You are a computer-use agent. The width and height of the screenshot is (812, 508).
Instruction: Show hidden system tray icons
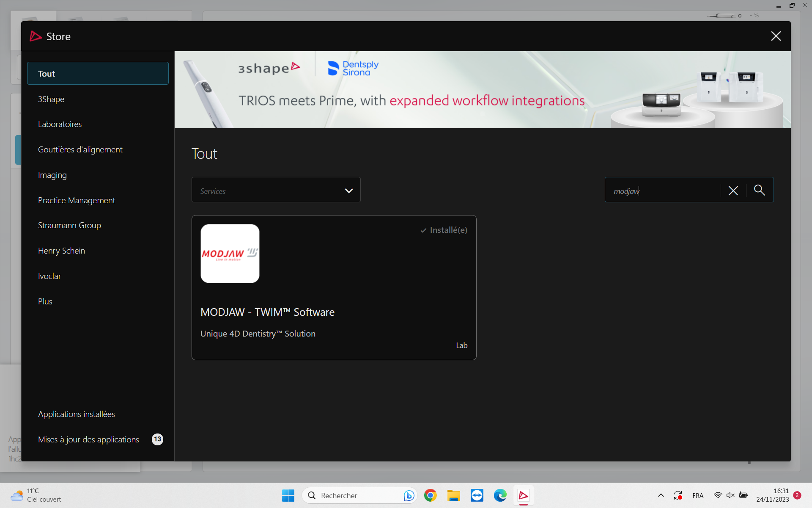(661, 495)
